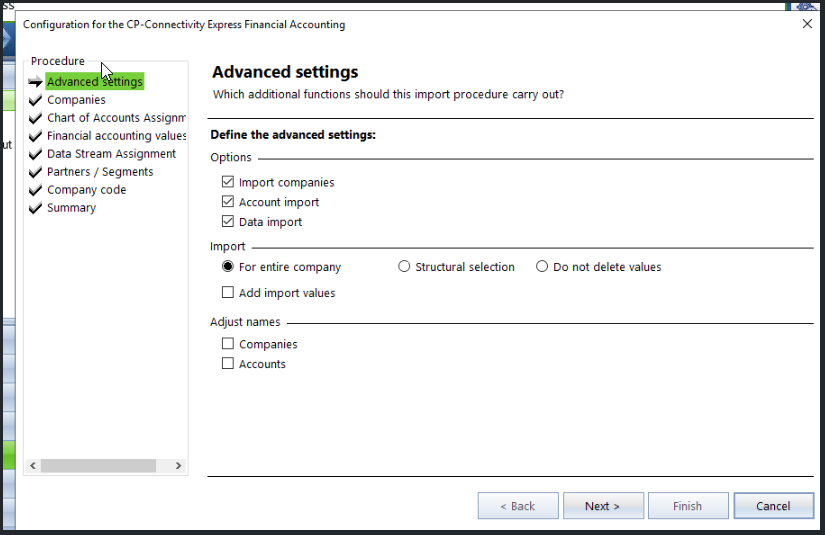
Task: Select Do not delete values option
Action: coord(542,267)
